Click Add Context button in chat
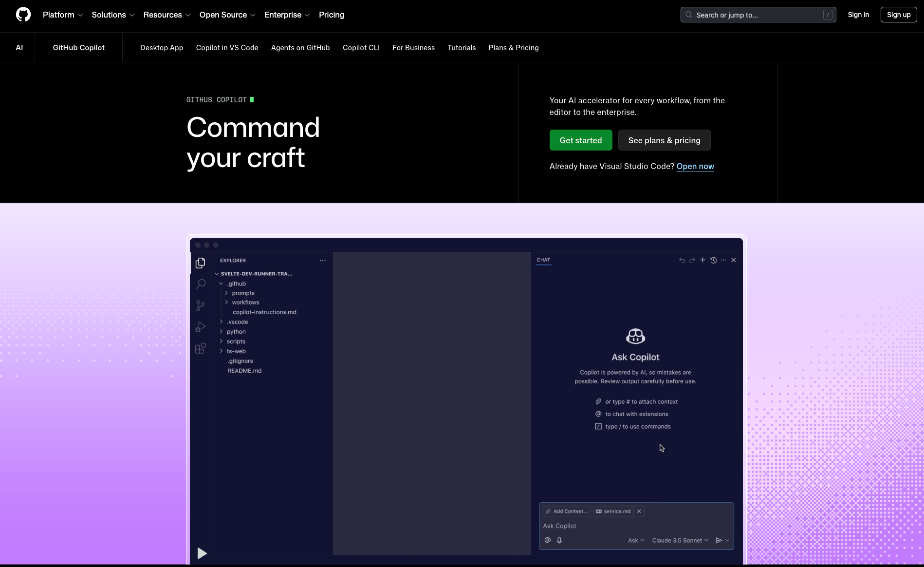The width and height of the screenshot is (924, 567). [x=567, y=511]
